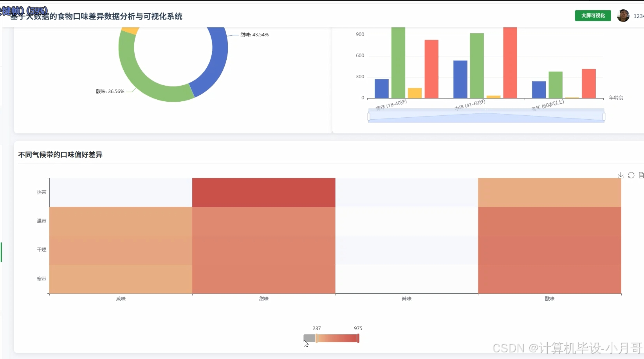Click the temperate salty heatmap cell
The image size is (644, 359).
(121, 221)
